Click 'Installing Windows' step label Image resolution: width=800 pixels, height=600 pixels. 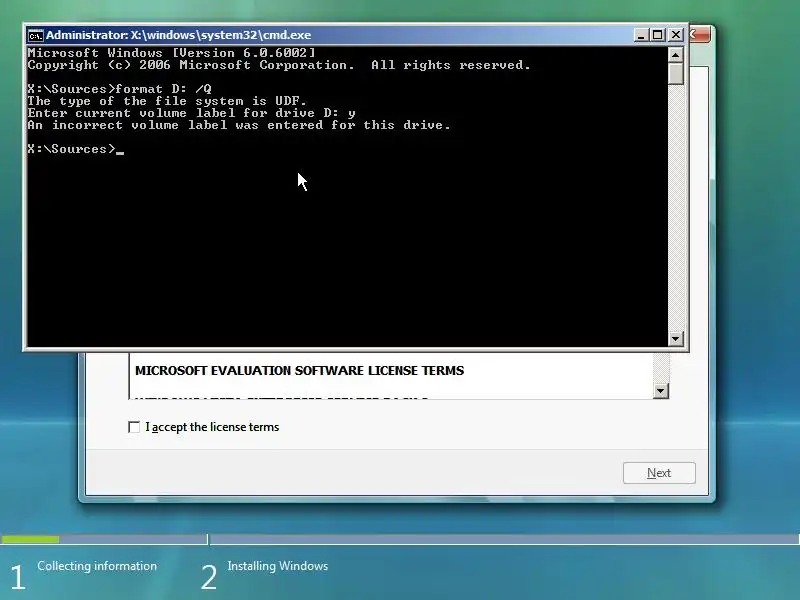(x=278, y=566)
